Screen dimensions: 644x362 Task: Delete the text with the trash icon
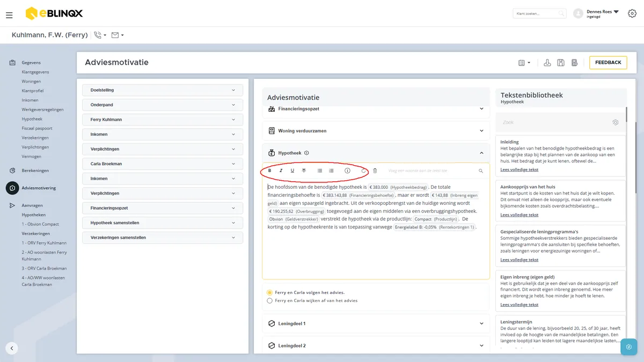(375, 171)
